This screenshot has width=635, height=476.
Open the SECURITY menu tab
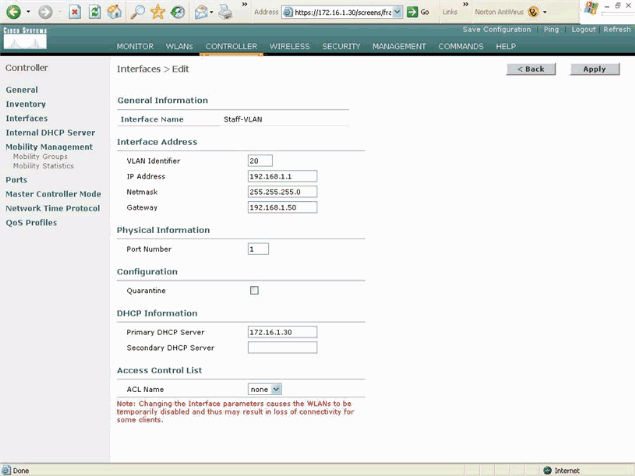click(x=341, y=46)
